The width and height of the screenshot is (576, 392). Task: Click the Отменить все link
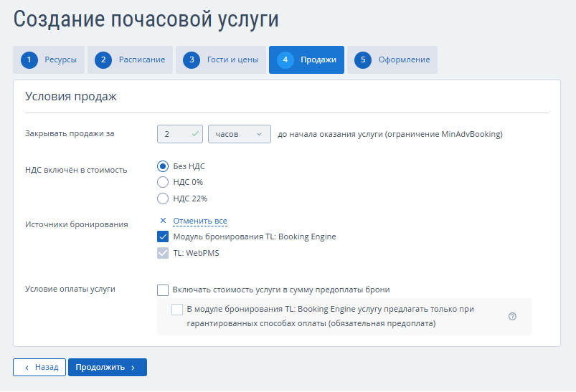click(x=200, y=221)
